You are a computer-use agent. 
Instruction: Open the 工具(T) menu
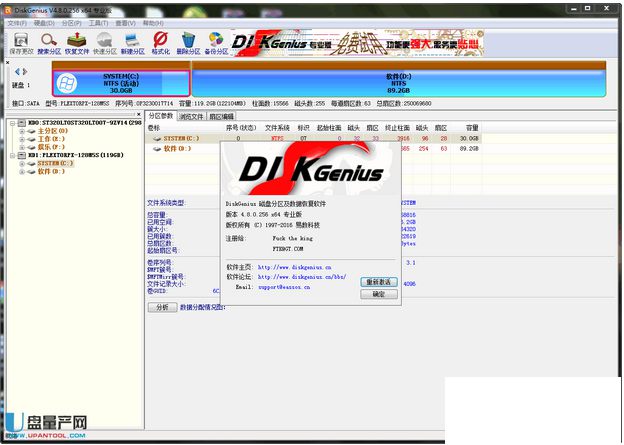coord(98,23)
